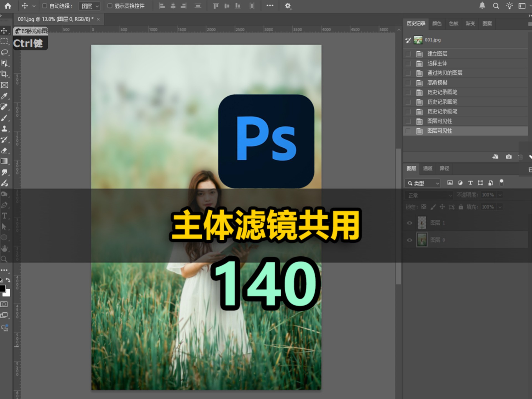The height and width of the screenshot is (399, 532).
Task: Select the Crop tool
Action: [5, 75]
